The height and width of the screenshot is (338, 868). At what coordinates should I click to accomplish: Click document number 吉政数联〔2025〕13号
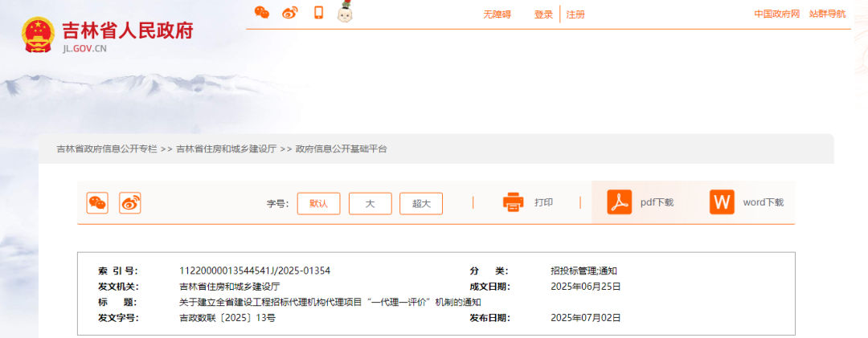click(227, 318)
